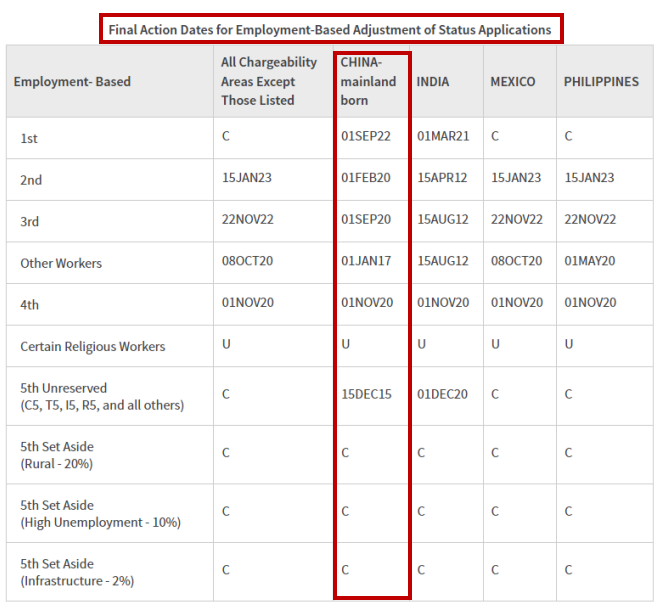Screen dimensions: 661x614
Task: Click the China 5th Unreserved date 15DEC15
Action: click(366, 394)
